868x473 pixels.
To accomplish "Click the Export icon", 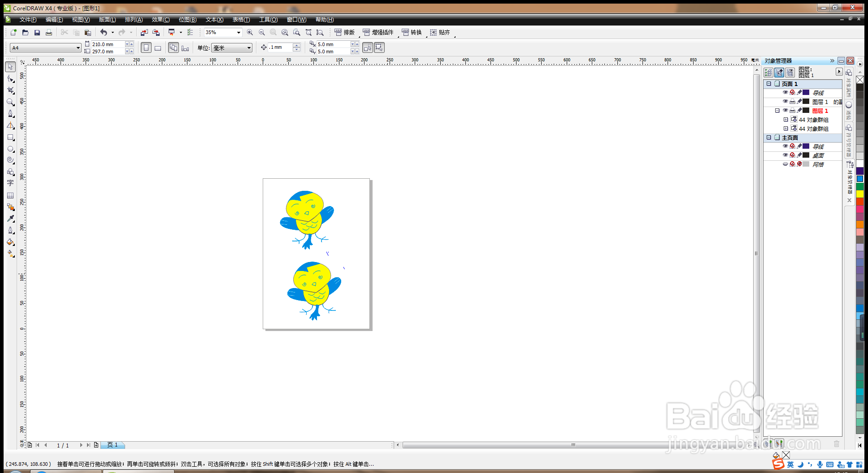I will click(156, 32).
